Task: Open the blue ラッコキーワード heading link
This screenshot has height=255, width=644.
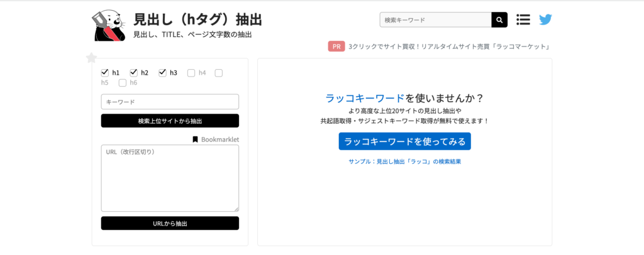Action: [365, 99]
